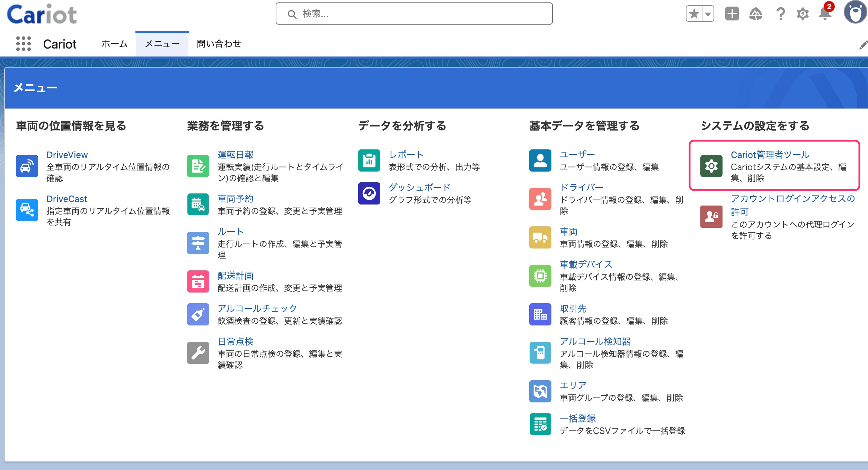This screenshot has width=868, height=470.
Task: Open the ダッシュボード link
Action: [419, 188]
